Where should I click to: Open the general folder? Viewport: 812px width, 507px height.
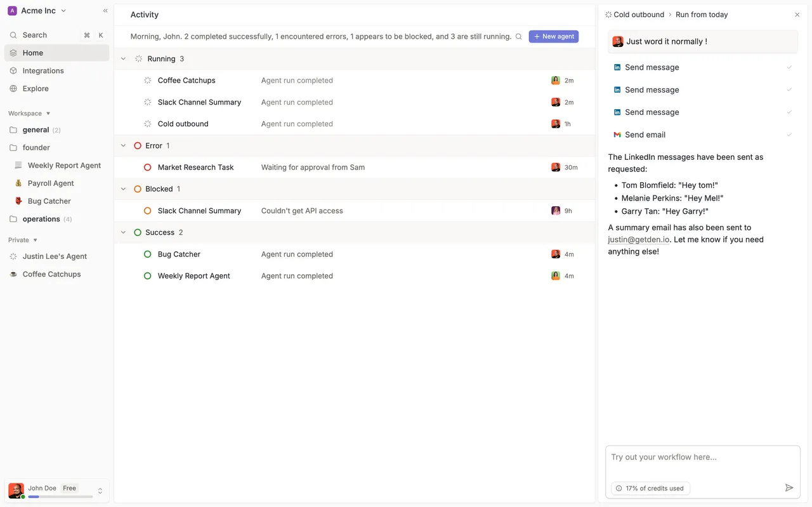[x=56, y=129]
